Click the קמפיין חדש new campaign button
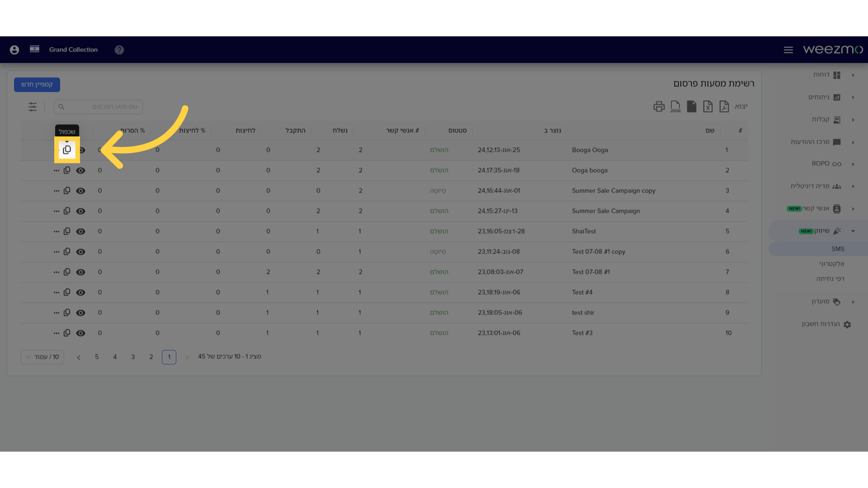This screenshot has width=868, height=488. click(x=37, y=84)
